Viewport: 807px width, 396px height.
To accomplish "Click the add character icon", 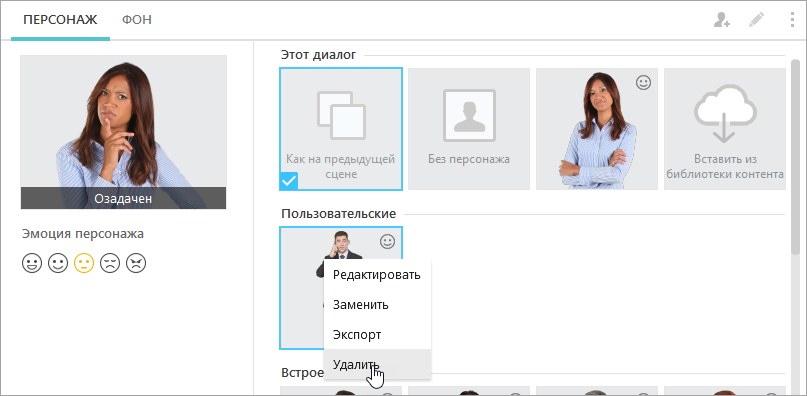I will [722, 20].
